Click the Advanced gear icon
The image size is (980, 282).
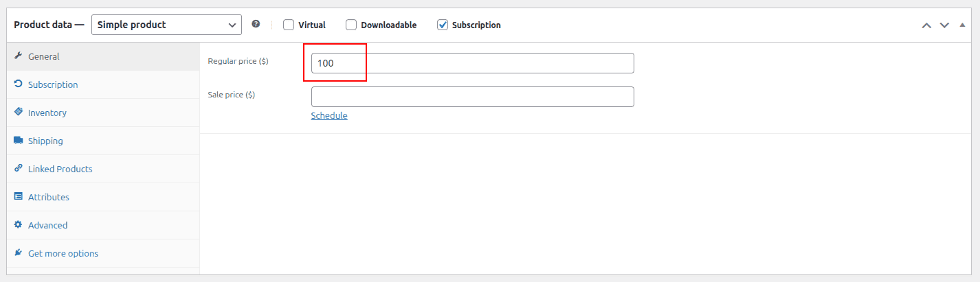pos(19,225)
